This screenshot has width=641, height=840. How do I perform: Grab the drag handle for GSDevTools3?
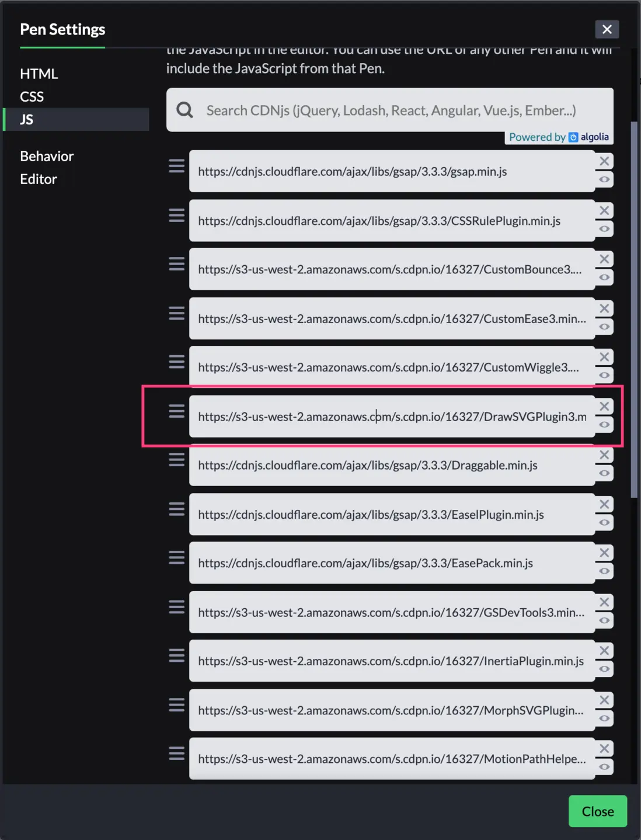[176, 607]
